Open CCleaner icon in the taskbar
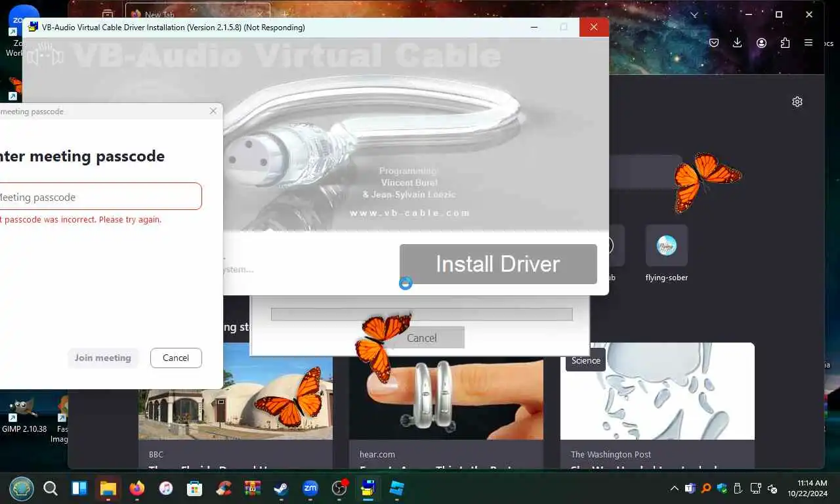 [x=224, y=488]
